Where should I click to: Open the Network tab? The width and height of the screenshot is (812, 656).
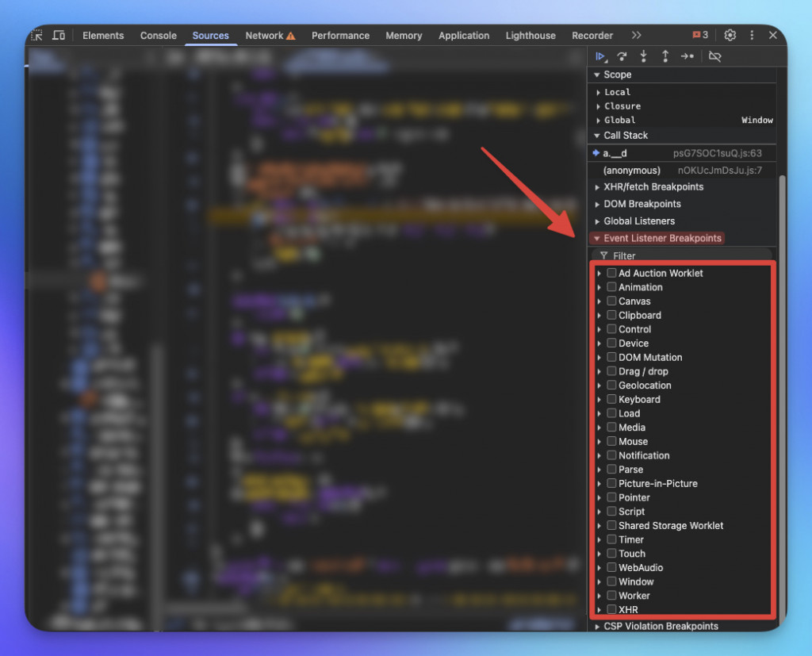pos(270,35)
